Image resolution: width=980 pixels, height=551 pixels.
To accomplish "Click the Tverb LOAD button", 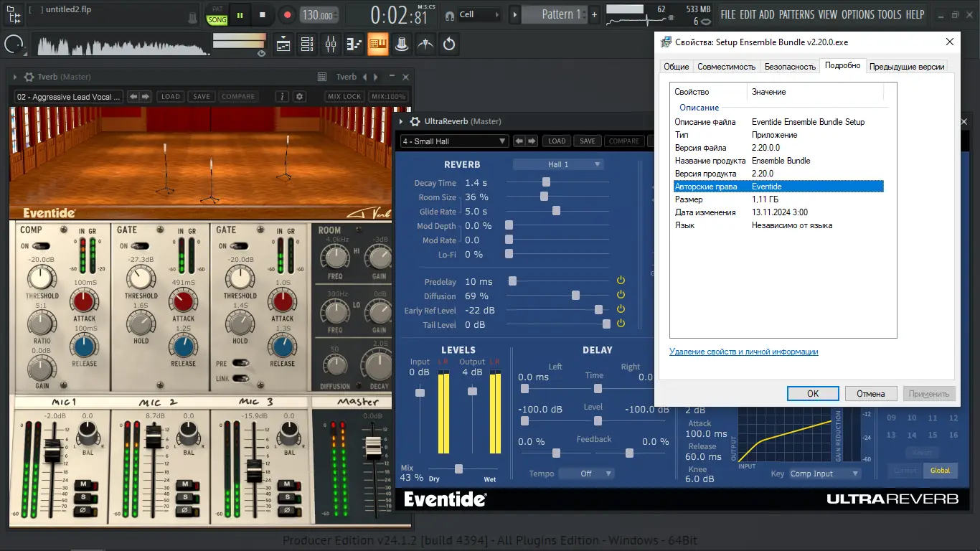I will (x=171, y=97).
